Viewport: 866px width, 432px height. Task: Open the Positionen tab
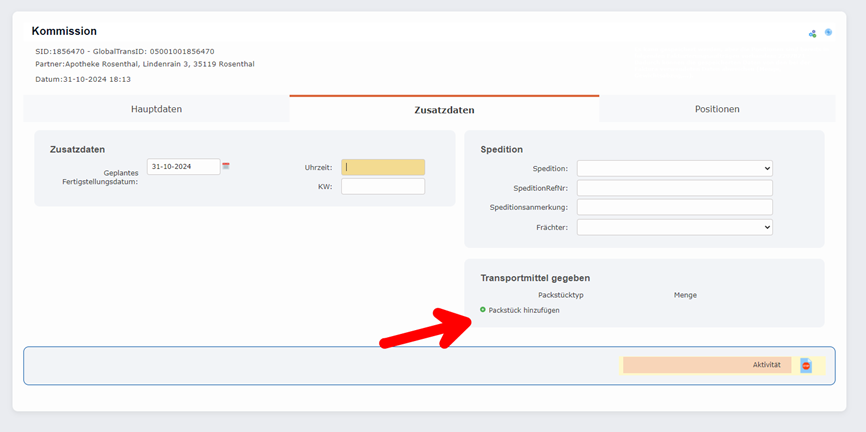[x=717, y=109]
